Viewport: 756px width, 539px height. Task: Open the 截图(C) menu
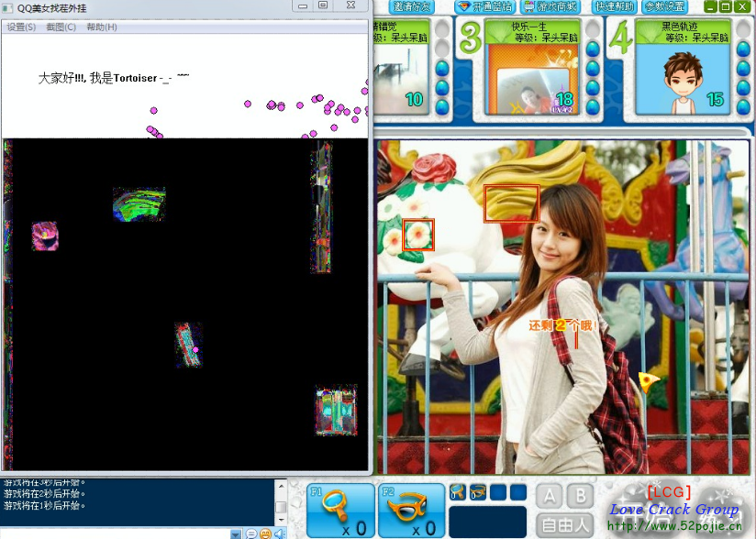[x=61, y=27]
